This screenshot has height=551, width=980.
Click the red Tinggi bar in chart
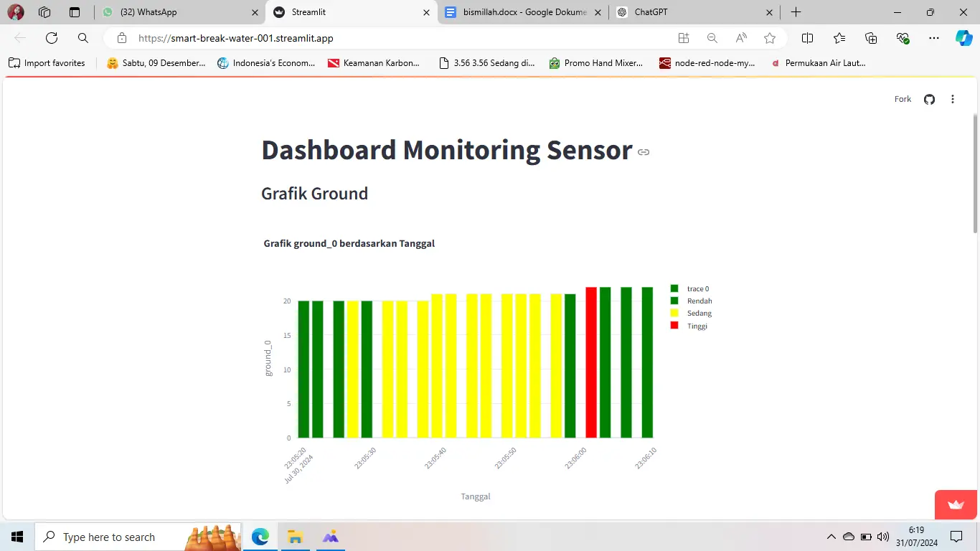[591, 362]
